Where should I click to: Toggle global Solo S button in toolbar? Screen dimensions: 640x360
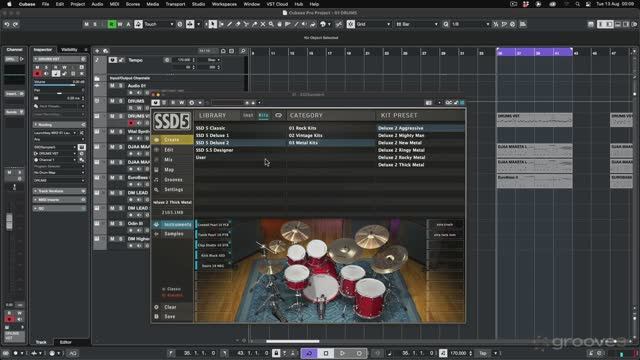(95, 24)
